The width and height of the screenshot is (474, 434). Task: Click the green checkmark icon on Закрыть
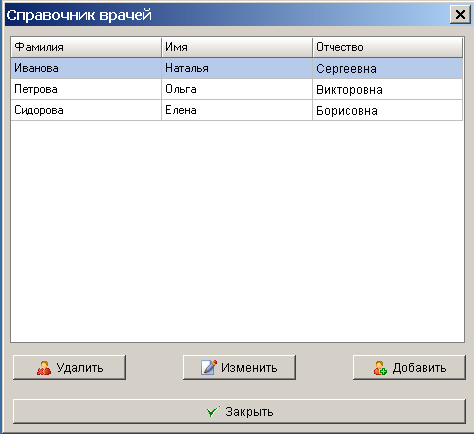pos(213,412)
